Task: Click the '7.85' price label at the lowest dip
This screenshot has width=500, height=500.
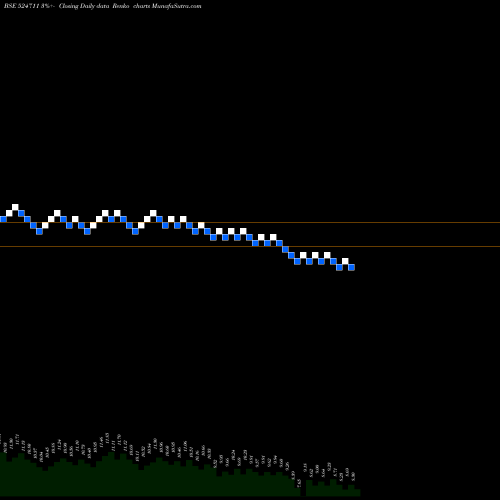Action: 299,483
